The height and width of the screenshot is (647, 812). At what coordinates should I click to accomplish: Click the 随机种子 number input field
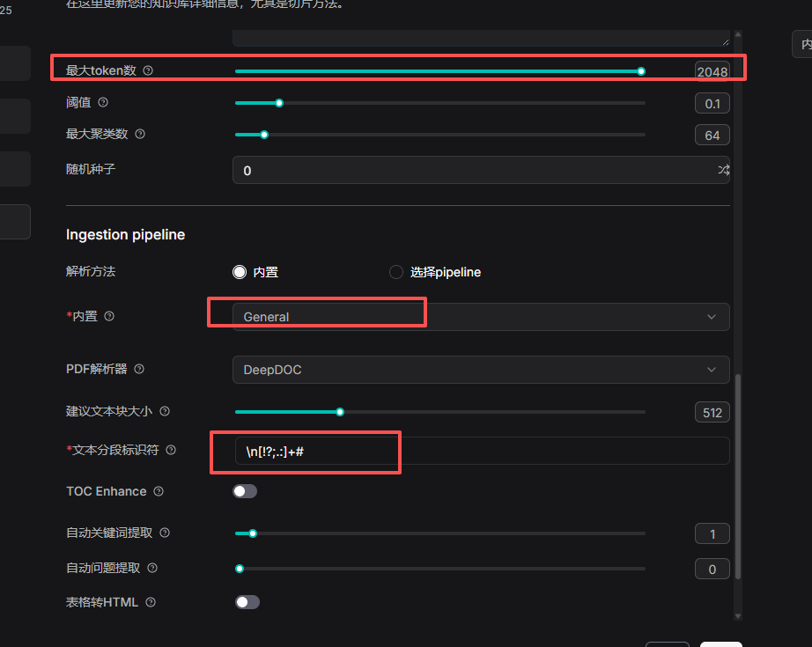pyautogui.click(x=471, y=170)
